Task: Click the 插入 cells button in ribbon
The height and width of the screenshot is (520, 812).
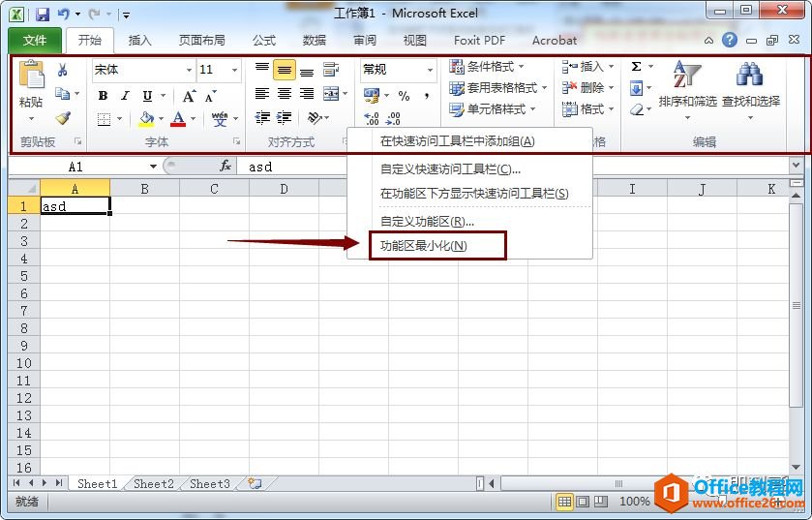Action: coord(587,66)
